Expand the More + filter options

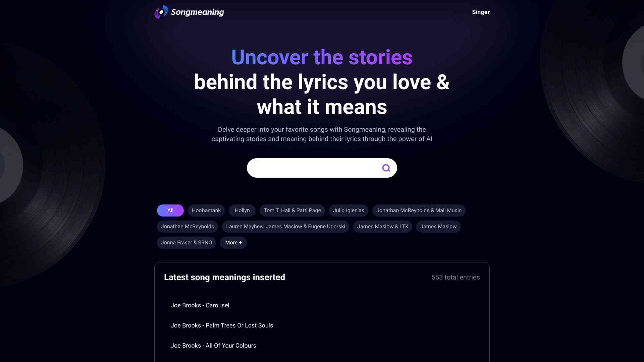pos(233,242)
